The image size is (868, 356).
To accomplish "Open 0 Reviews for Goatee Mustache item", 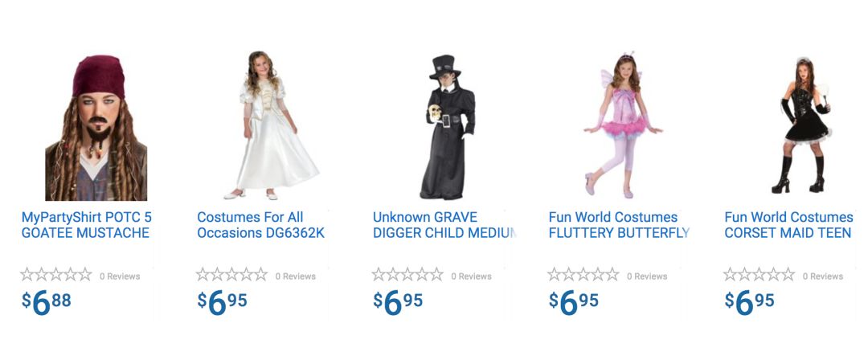I will 120,276.
